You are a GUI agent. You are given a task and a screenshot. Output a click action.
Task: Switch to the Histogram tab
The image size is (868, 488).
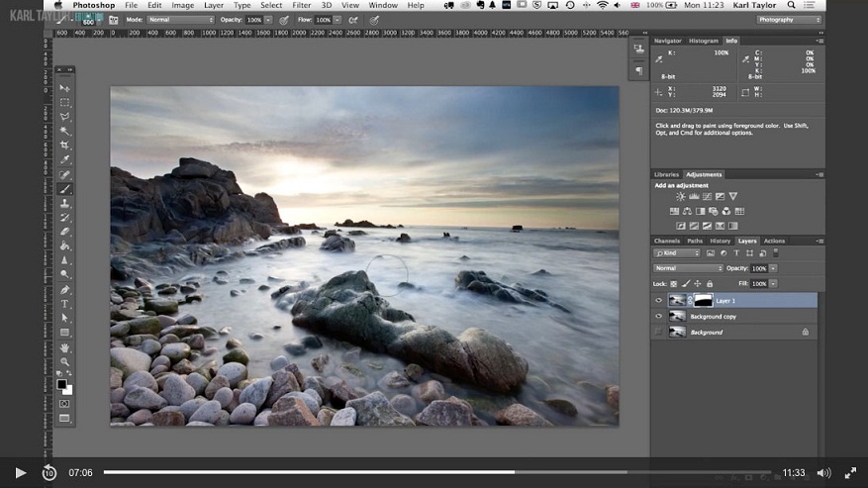pyautogui.click(x=703, y=41)
